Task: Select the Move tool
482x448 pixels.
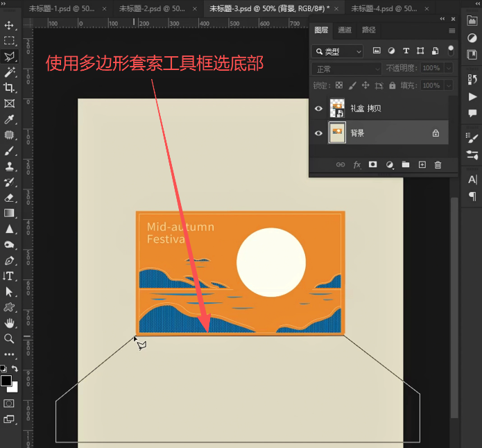Action: point(9,25)
